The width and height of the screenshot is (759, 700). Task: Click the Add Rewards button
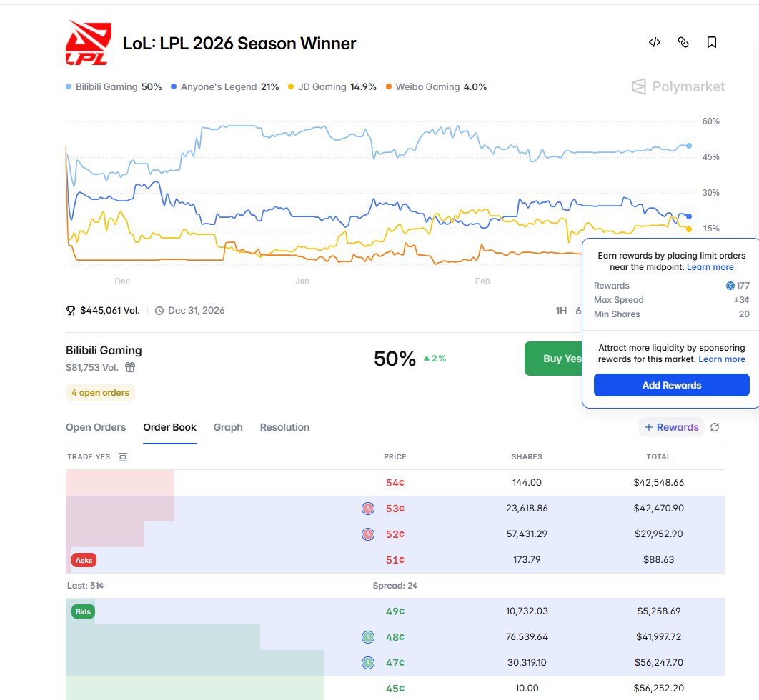(x=671, y=385)
